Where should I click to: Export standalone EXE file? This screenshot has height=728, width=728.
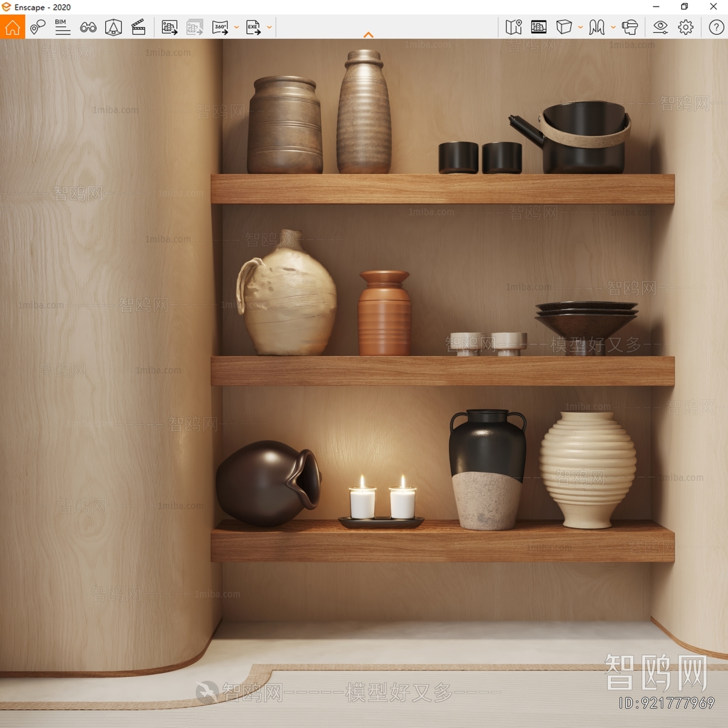point(253,27)
